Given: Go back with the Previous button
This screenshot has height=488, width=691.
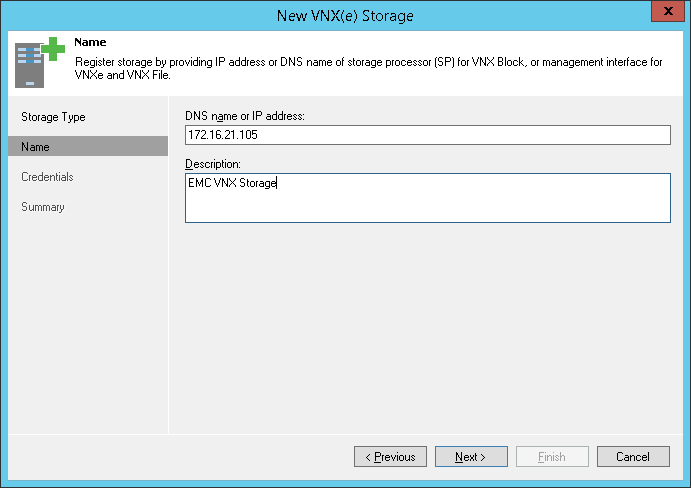Looking at the screenshot, I should (390, 457).
